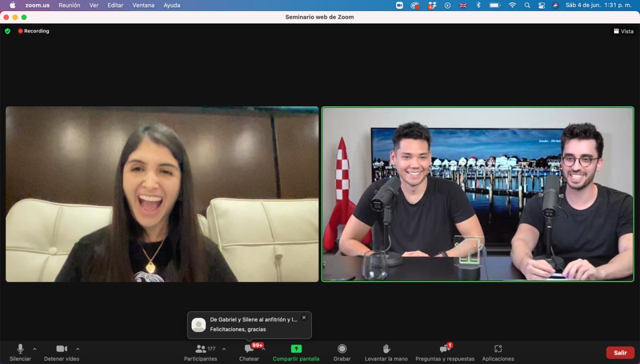Open Control Center in the menu bar
Image resolution: width=640 pixels, height=364 pixels.
coord(541,5)
